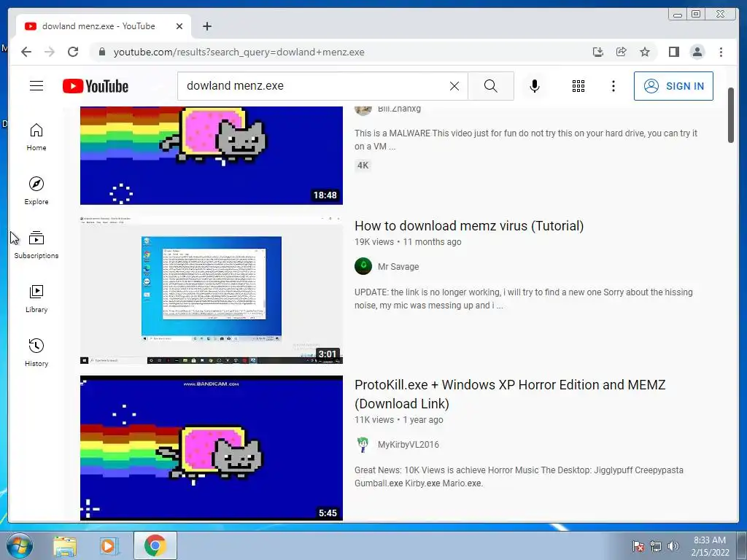Click the '19K views • 11 months ago' text
Screen dimensions: 747x560
[x=408, y=242]
